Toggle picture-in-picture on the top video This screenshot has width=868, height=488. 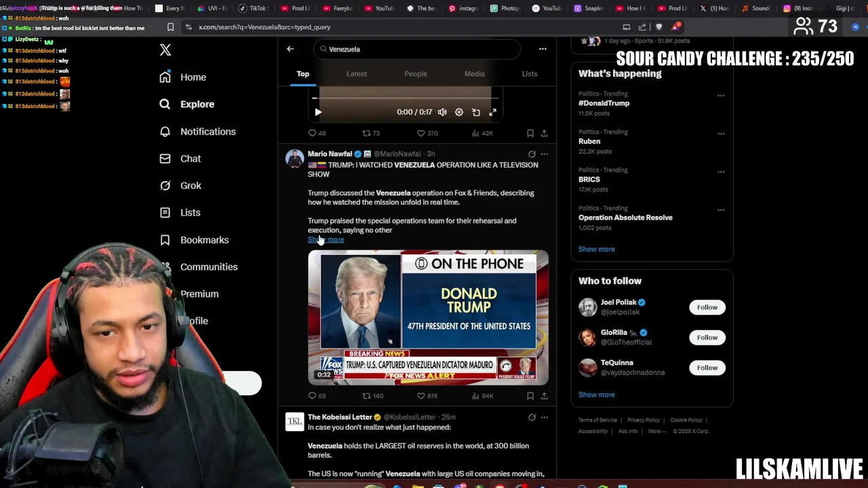pos(476,113)
